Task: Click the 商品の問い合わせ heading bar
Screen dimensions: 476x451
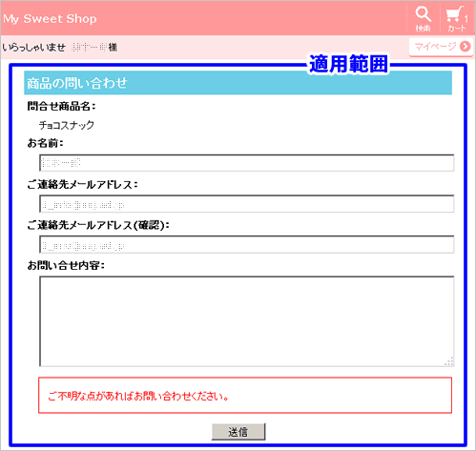Action: 238,83
